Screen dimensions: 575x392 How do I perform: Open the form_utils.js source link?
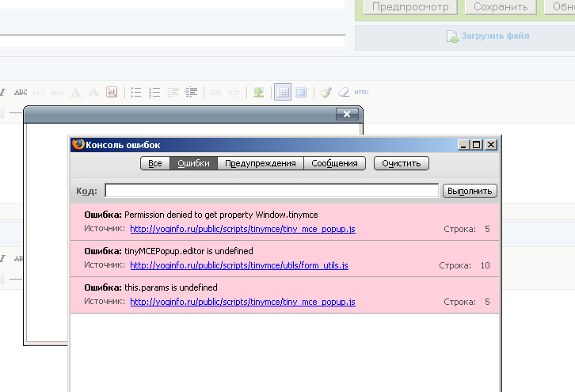[239, 265]
